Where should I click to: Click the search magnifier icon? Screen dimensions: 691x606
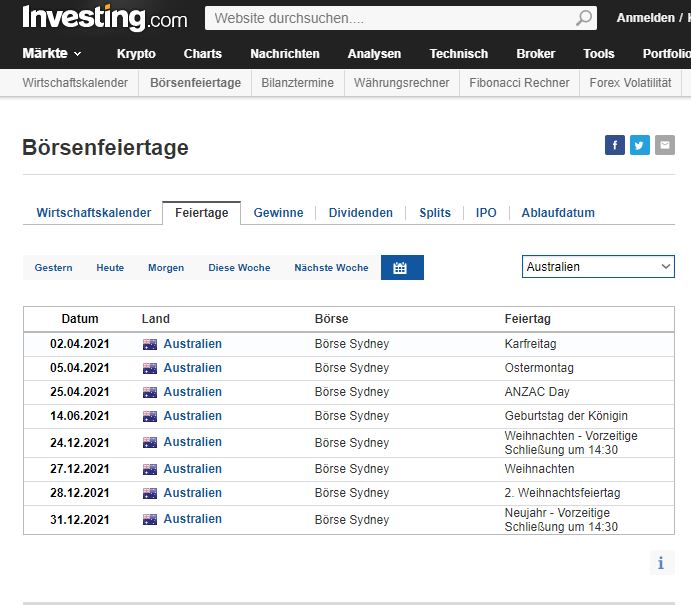584,18
